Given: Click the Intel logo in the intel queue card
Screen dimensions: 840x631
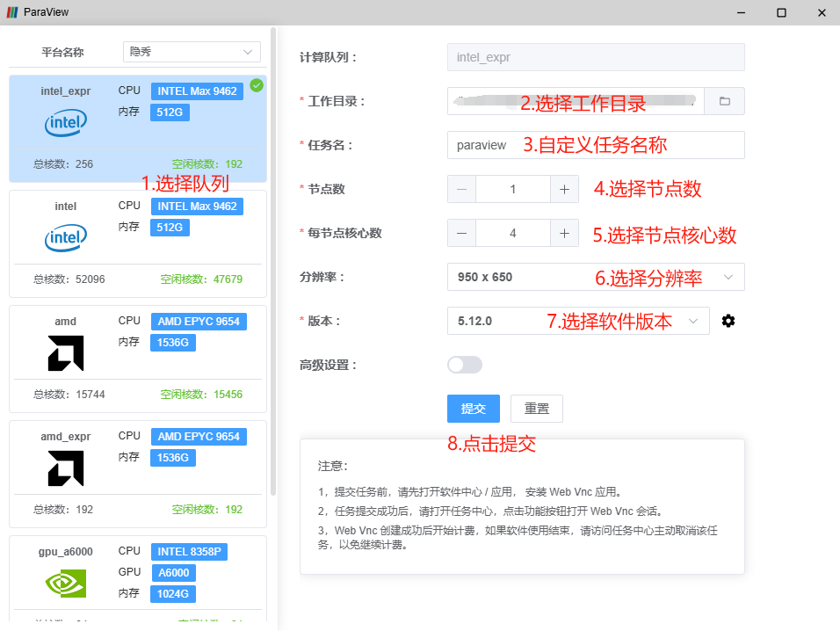Looking at the screenshot, I should click(x=65, y=238).
